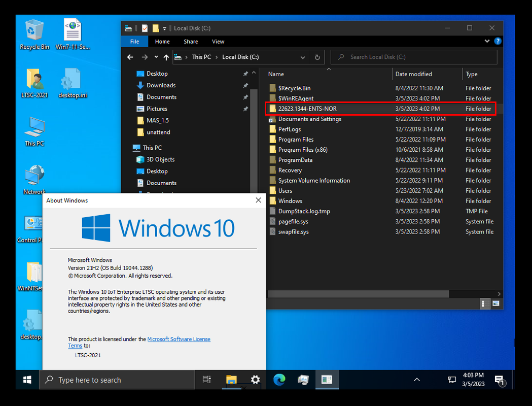Image resolution: width=532 pixels, height=406 pixels.
Task: Expand address bar history dropdown
Action: click(x=303, y=57)
